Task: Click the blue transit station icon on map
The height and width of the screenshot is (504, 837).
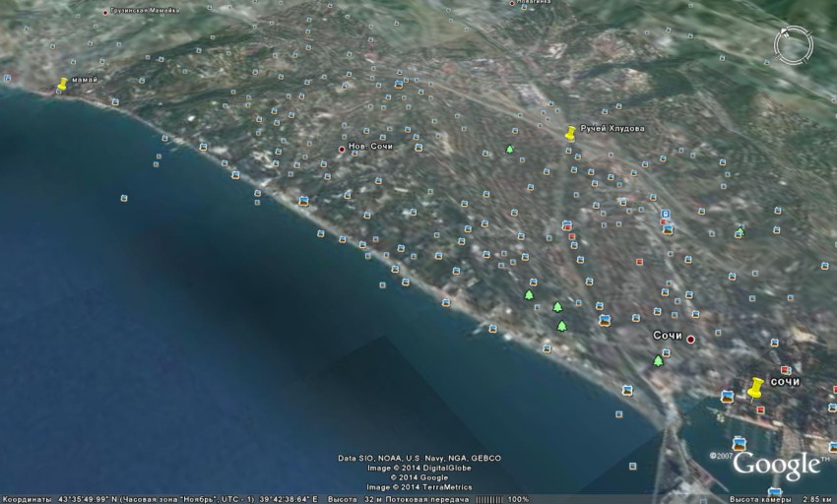Action: click(665, 213)
